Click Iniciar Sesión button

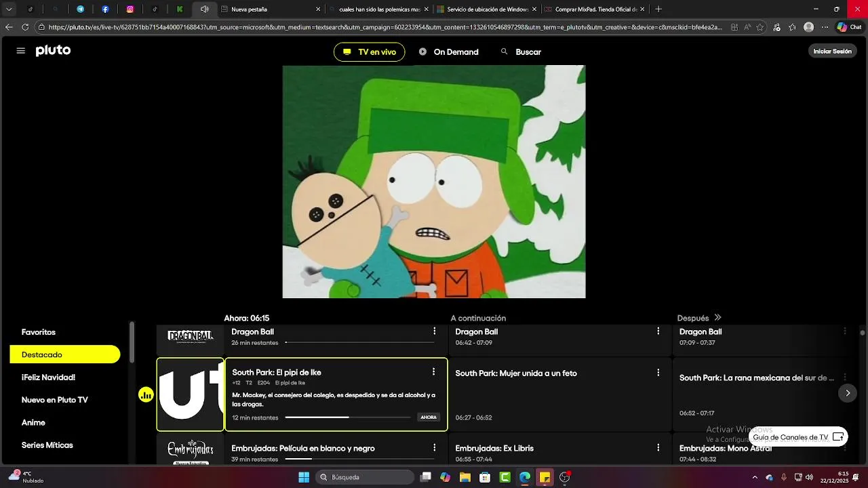click(832, 52)
